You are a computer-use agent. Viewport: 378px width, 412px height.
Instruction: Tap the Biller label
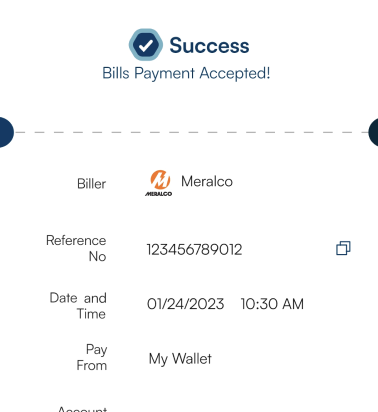[x=91, y=184]
